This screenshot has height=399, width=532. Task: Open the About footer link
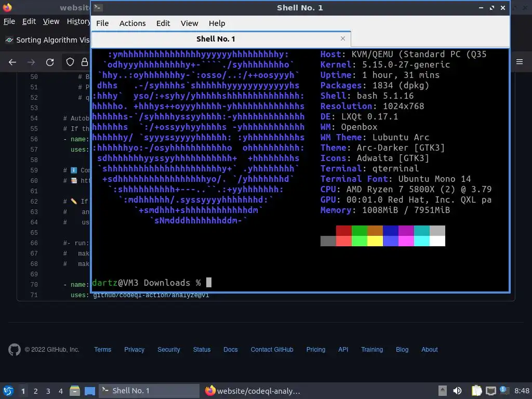[429, 350]
